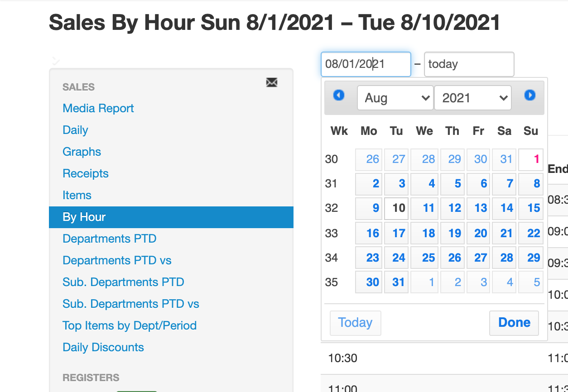Go to the Graphs report
This screenshot has width=568, height=392.
click(x=82, y=152)
